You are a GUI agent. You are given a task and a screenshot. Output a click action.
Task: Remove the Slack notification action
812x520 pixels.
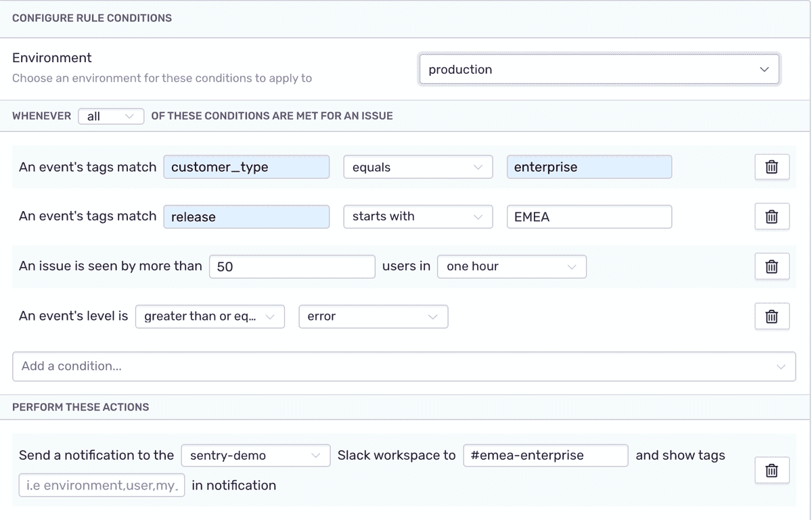click(x=772, y=470)
